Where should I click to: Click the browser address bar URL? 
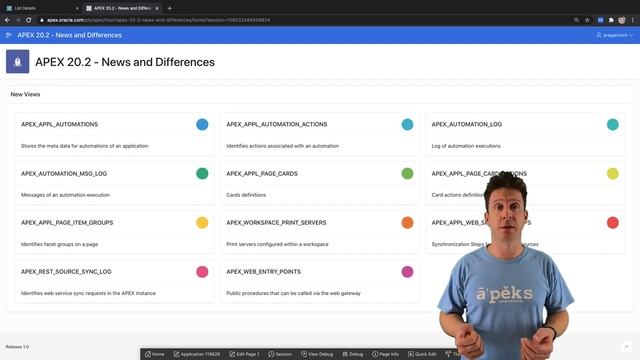[x=158, y=20]
